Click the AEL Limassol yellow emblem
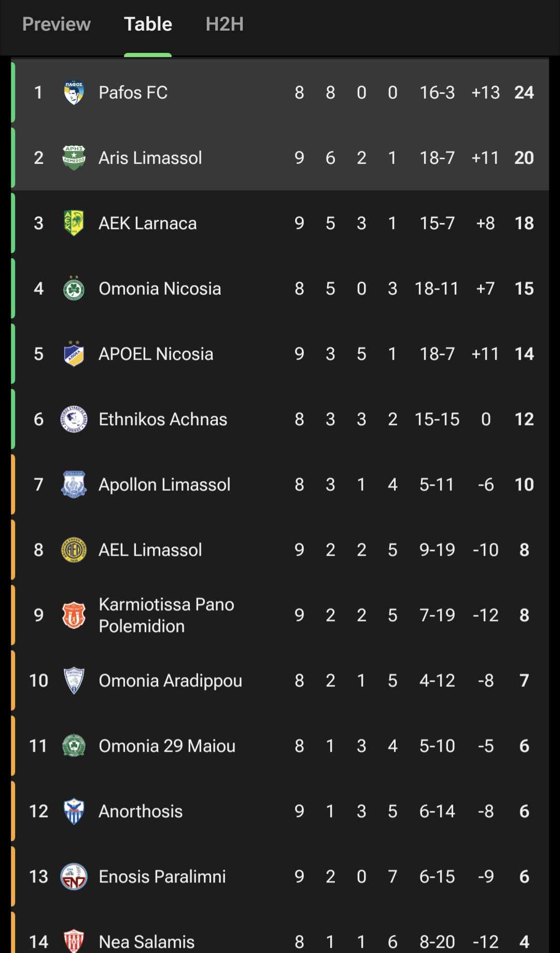 click(74, 550)
